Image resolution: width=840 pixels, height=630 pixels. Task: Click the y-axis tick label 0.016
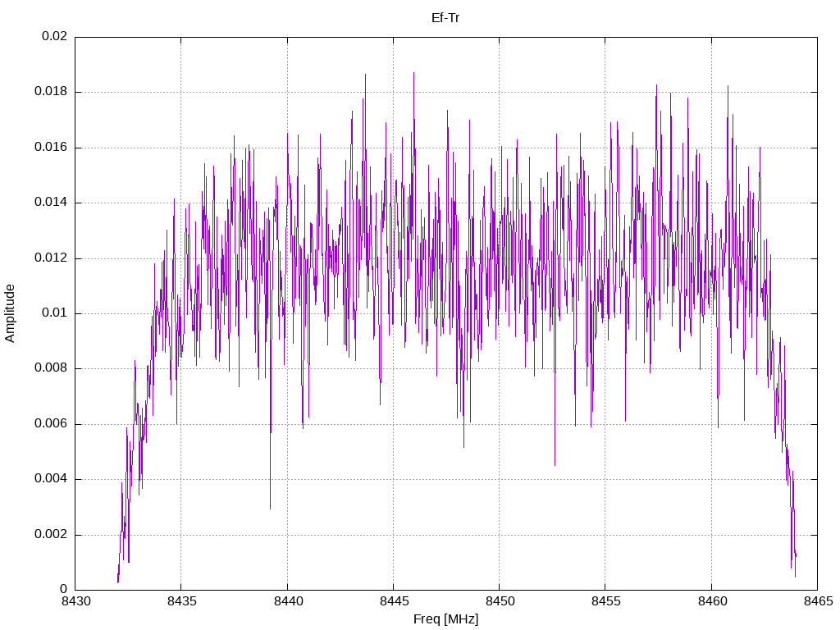(51, 147)
